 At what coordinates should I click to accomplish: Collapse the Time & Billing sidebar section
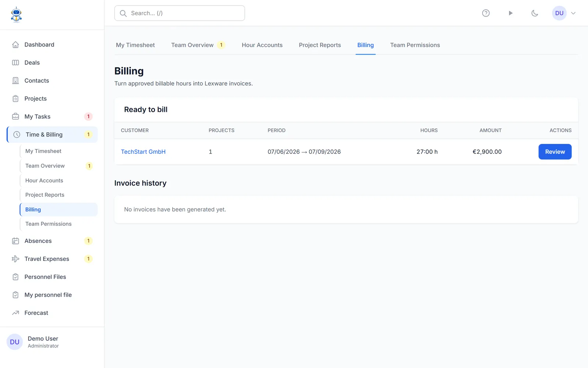click(x=52, y=135)
